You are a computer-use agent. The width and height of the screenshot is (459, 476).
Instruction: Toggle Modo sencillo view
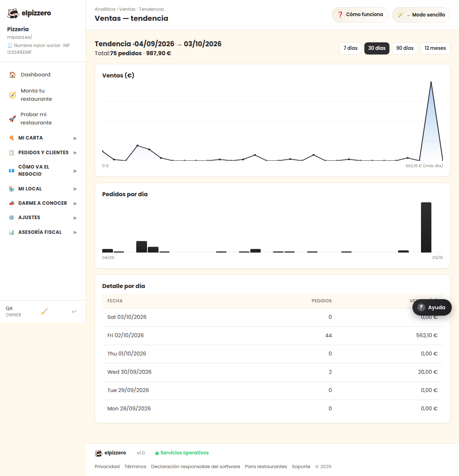[421, 15]
